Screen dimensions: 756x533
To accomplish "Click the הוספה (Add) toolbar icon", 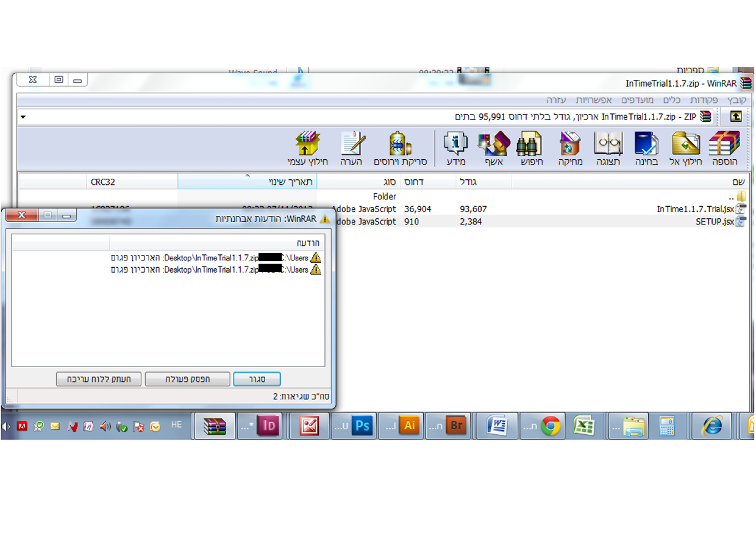I will [x=724, y=148].
